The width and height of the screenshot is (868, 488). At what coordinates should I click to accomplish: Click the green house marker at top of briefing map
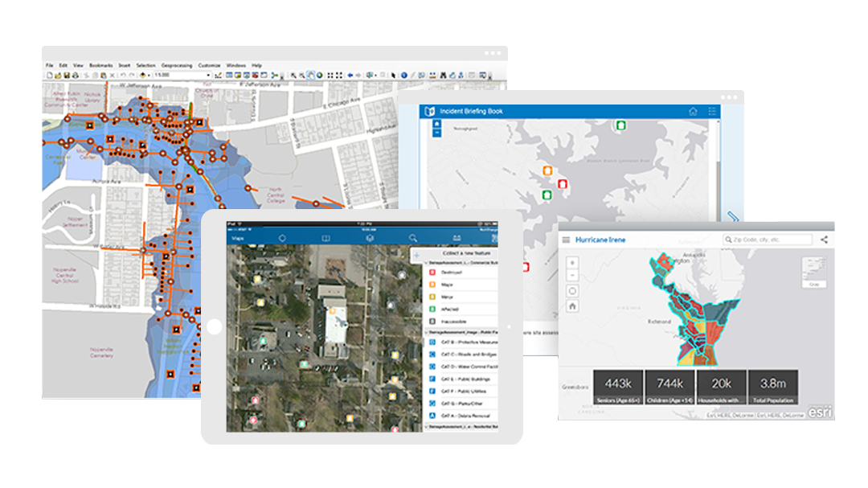[621, 125]
